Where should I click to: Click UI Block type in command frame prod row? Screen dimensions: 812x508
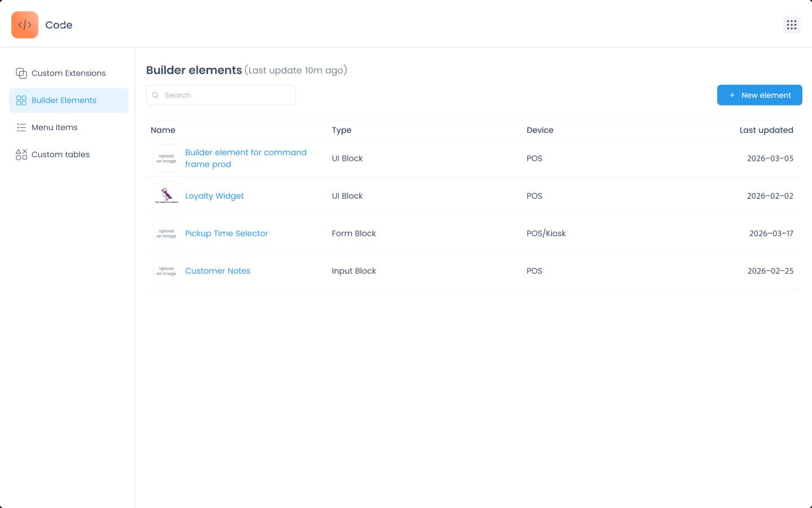[x=347, y=158]
